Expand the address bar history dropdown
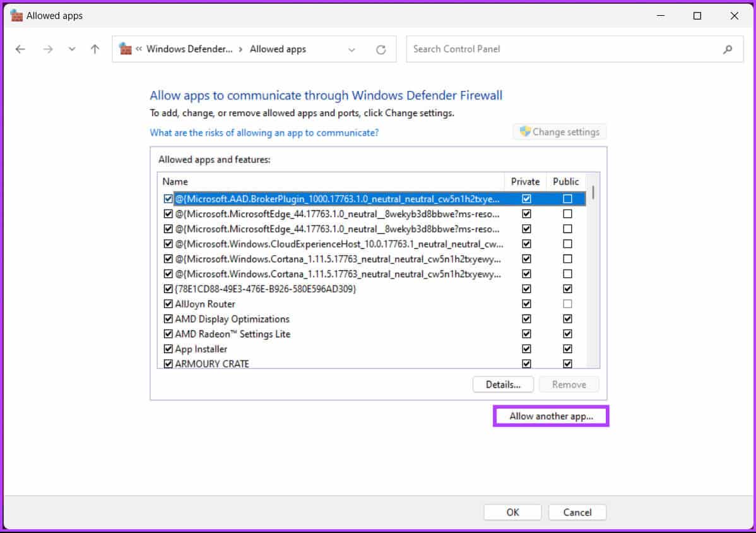The height and width of the screenshot is (533, 756). tap(351, 50)
